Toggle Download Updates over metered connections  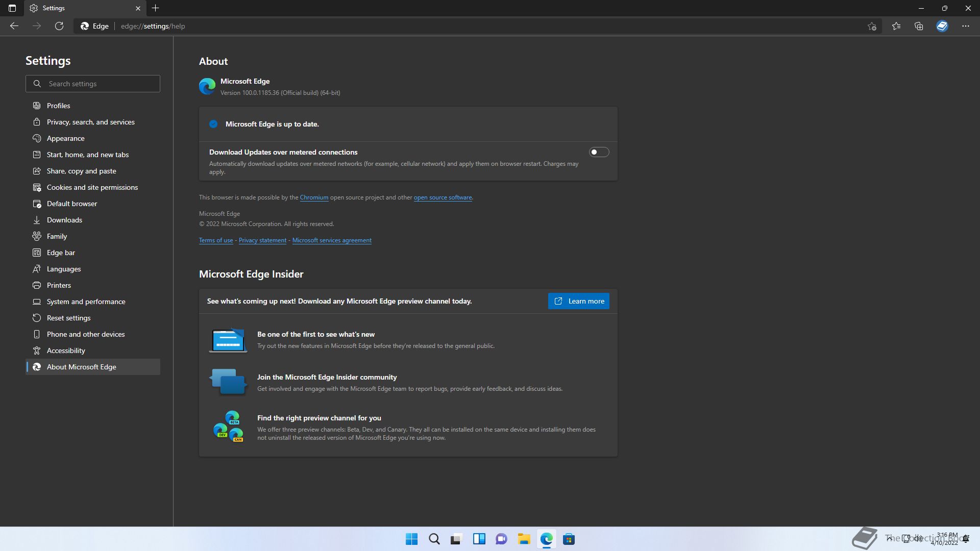(x=599, y=152)
